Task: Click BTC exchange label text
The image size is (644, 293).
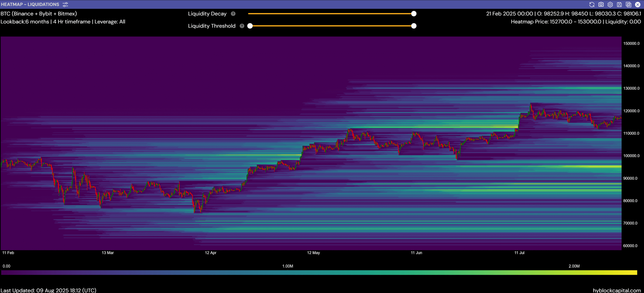Action: pos(39,14)
